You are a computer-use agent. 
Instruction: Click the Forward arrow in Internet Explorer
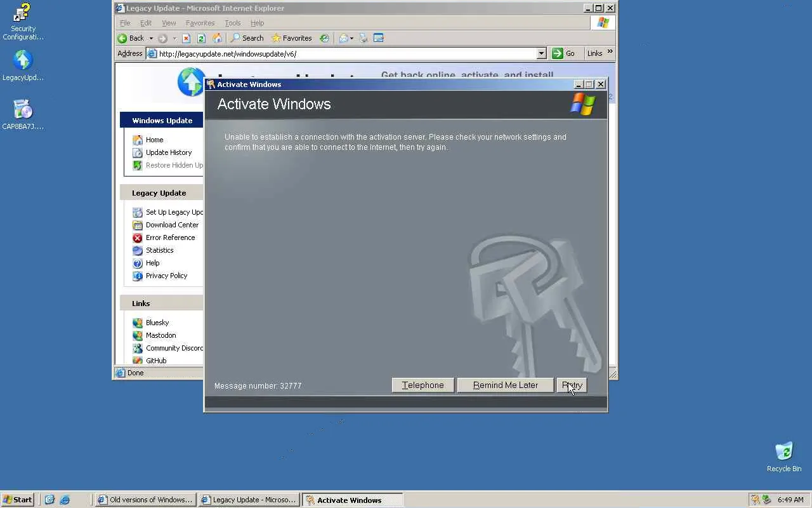[x=163, y=38]
